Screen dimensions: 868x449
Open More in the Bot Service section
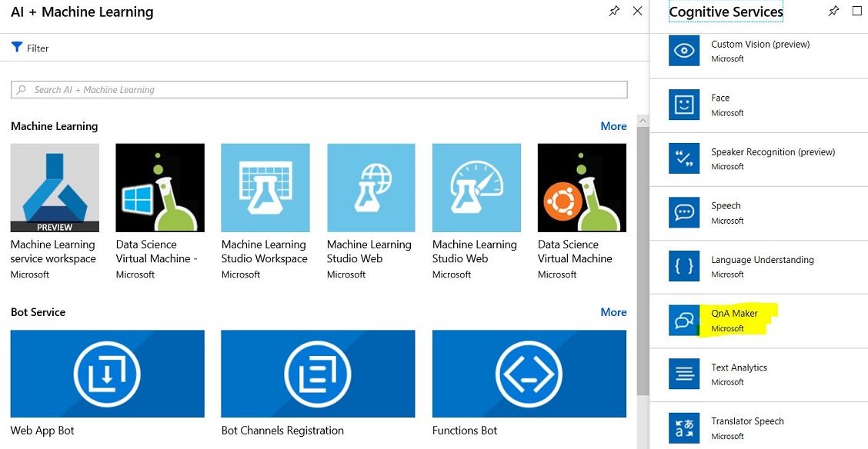pyautogui.click(x=613, y=312)
